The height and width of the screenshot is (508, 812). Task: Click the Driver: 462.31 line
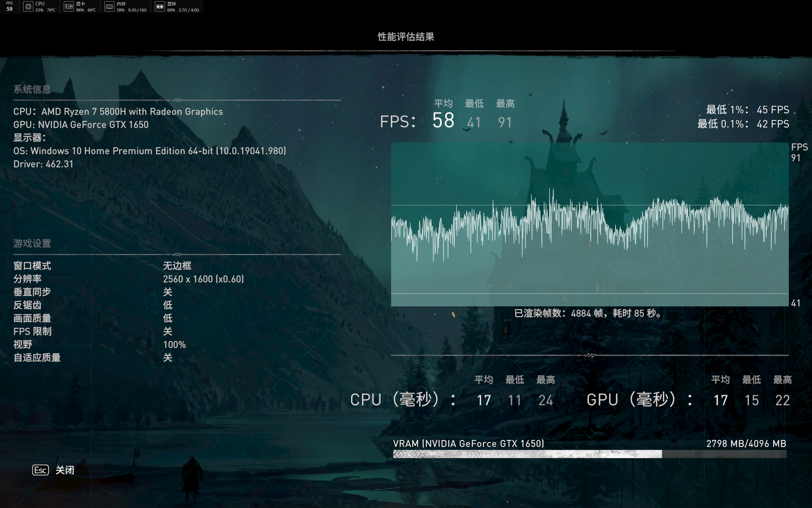(x=43, y=164)
